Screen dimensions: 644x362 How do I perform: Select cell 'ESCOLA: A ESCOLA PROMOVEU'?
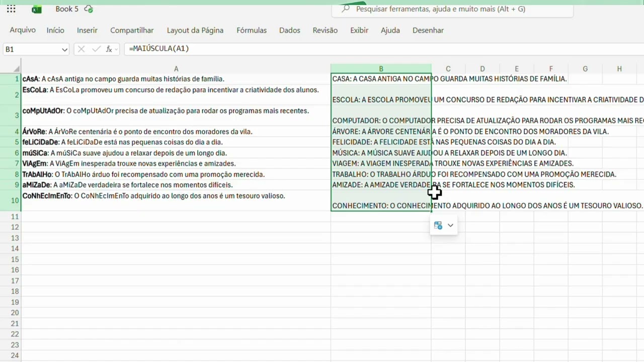[x=381, y=95]
